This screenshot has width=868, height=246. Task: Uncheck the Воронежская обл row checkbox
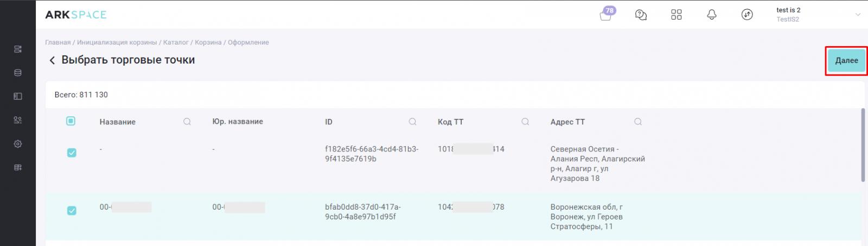(72, 210)
